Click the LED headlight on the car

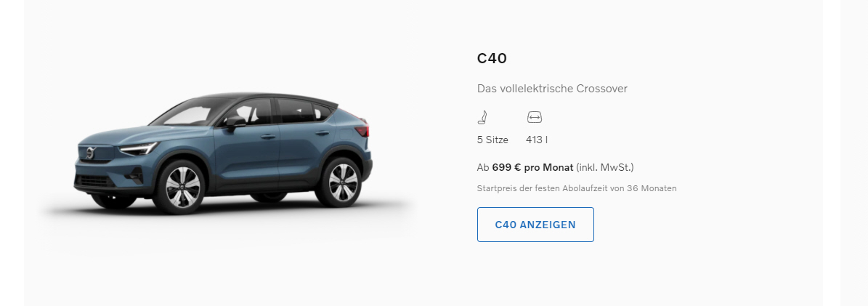pos(138,148)
